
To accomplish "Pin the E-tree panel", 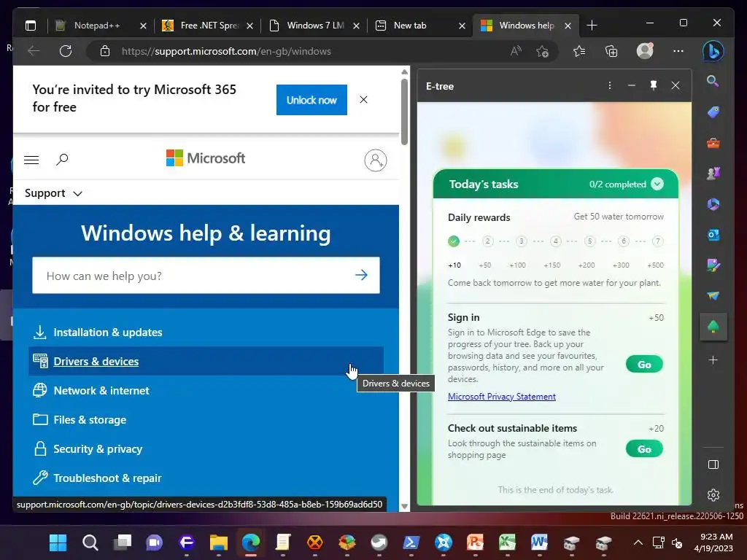I will click(x=654, y=85).
